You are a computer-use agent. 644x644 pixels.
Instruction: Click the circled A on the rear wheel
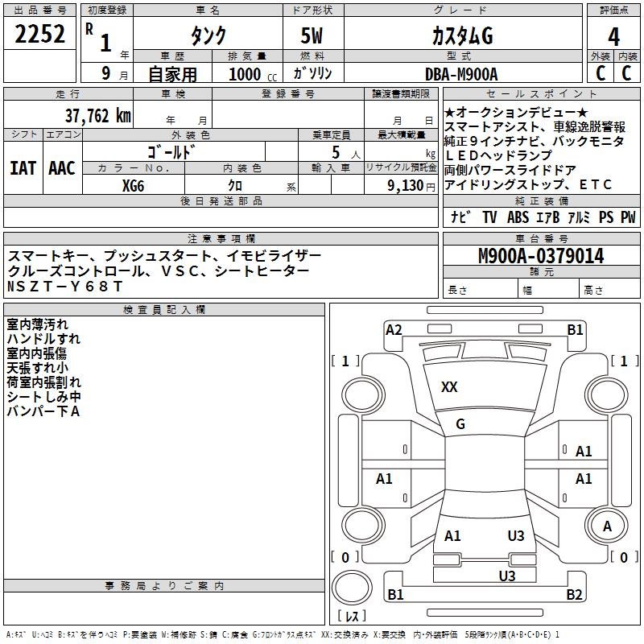607,526
